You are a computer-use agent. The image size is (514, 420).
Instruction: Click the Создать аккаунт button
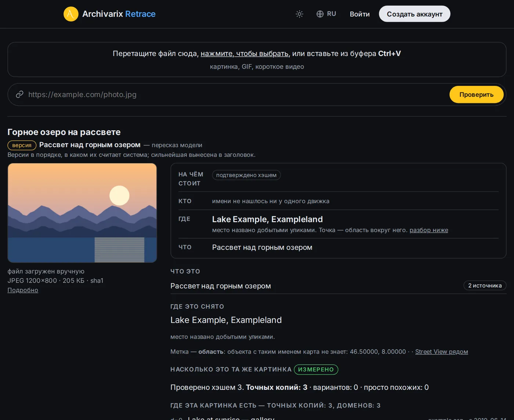pyautogui.click(x=415, y=14)
